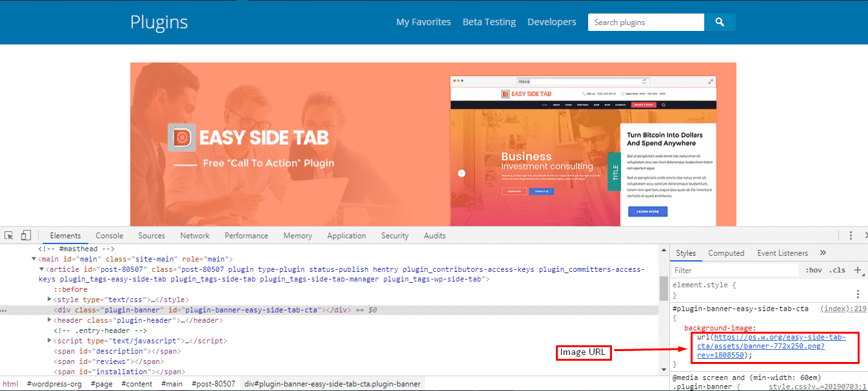Open the banner image URL link
Image resolution: width=868 pixels, height=391 pixels.
[773, 346]
